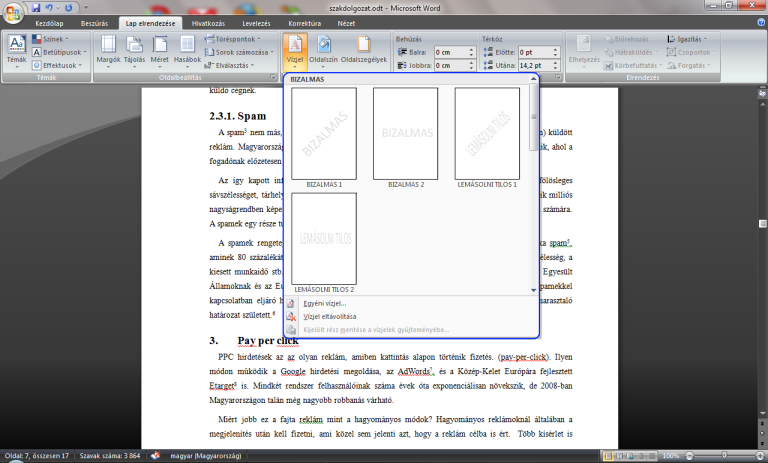Open Körbefuttatás text wrapping
The image size is (768, 463).
click(x=633, y=65)
